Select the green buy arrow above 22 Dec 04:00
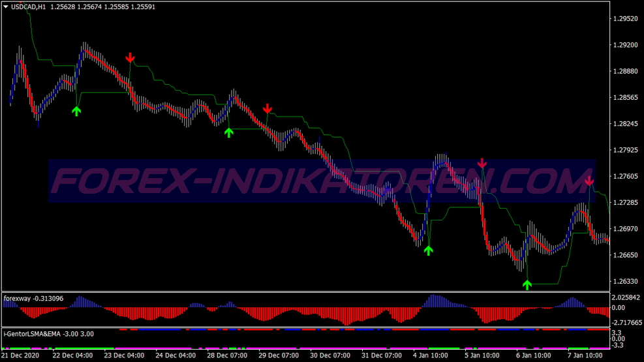 click(76, 112)
